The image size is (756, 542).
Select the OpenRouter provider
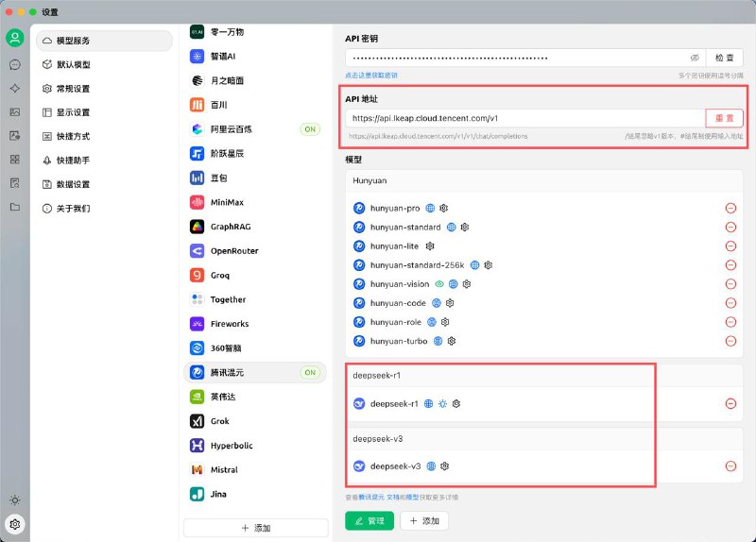[x=255, y=251]
